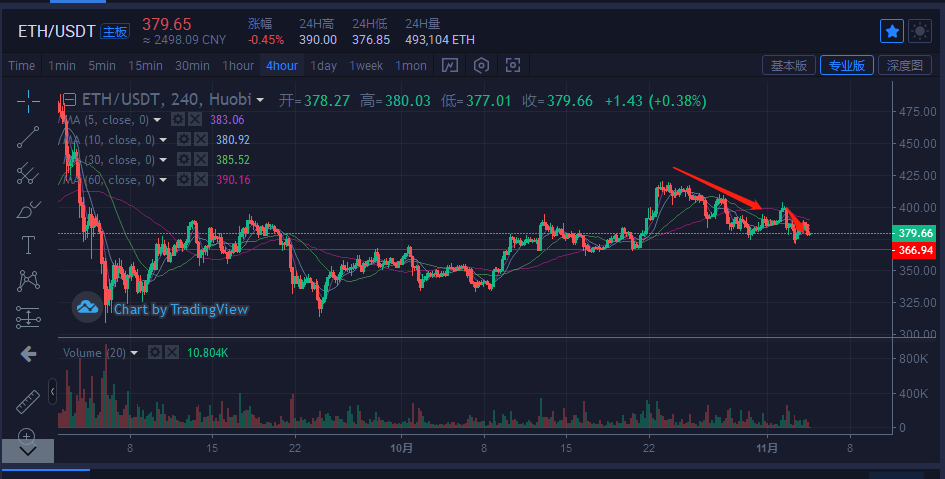Collapse the indicator legend box
Screen dimensions: 945x479
point(69,99)
